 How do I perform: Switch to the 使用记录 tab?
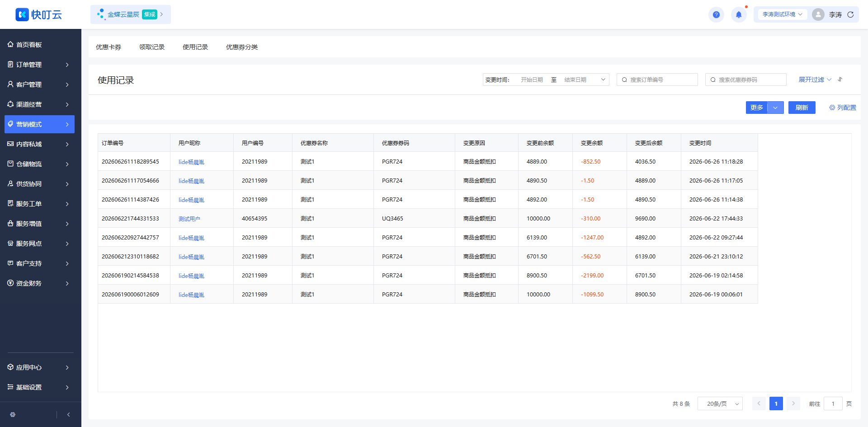[x=195, y=47]
